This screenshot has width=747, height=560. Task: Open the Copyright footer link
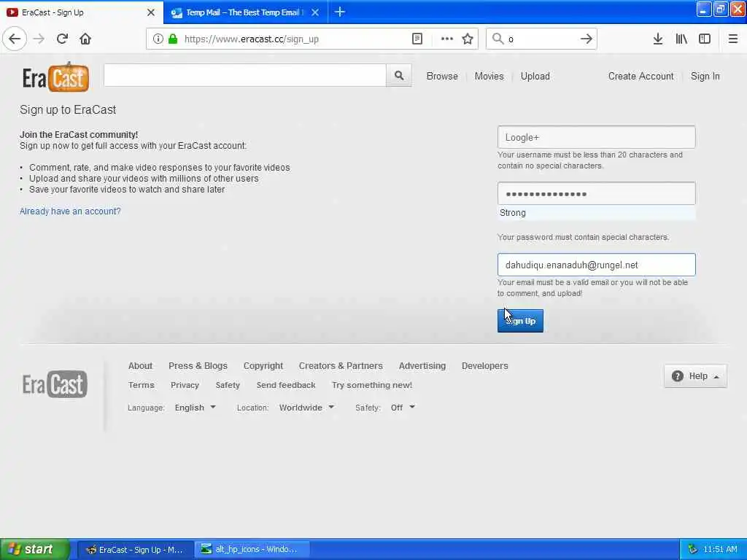263,366
